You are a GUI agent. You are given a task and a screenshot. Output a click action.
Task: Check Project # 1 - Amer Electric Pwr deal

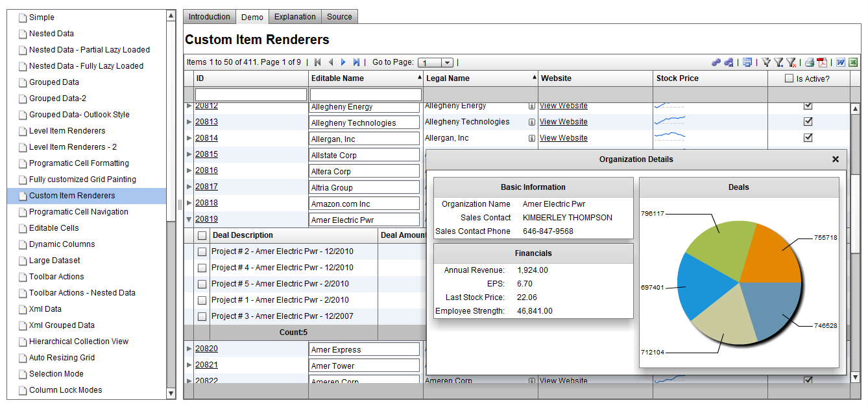click(202, 300)
